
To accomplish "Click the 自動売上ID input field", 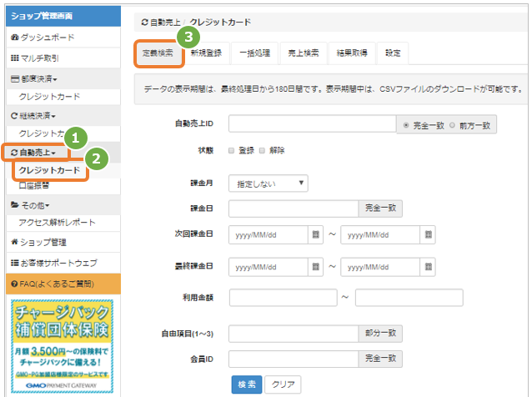I will pyautogui.click(x=313, y=123).
